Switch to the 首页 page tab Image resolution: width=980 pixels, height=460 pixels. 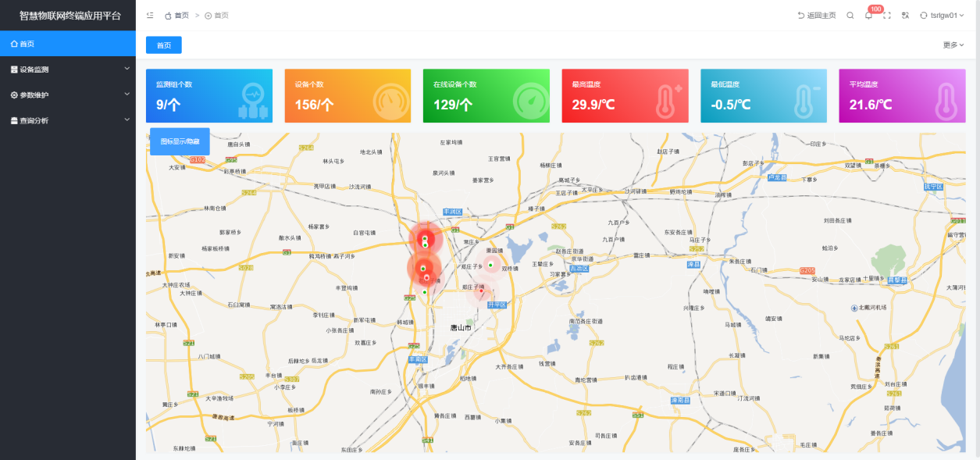pos(164,45)
